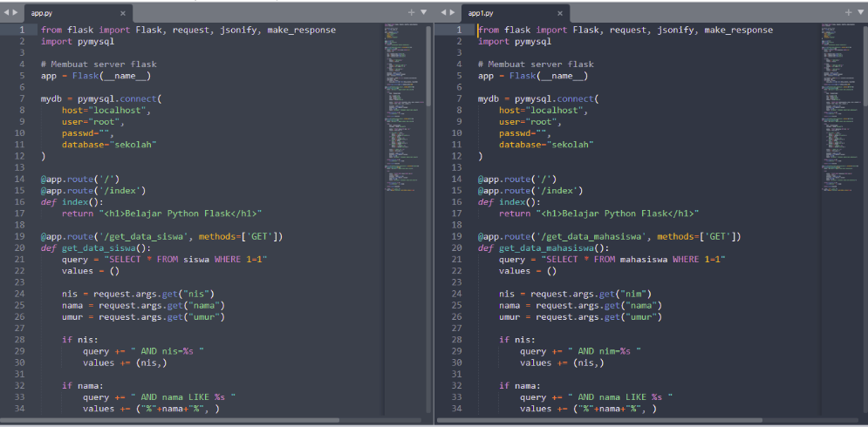Click line number 34 in the app.py gutter

point(19,409)
